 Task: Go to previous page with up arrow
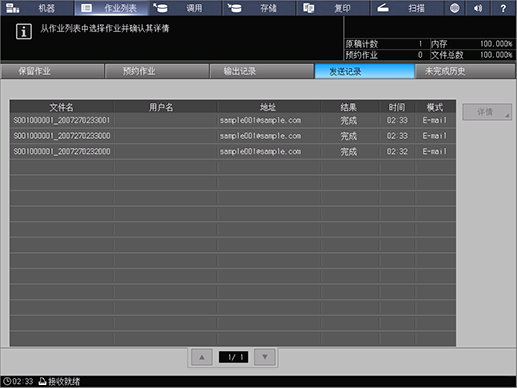(202, 357)
